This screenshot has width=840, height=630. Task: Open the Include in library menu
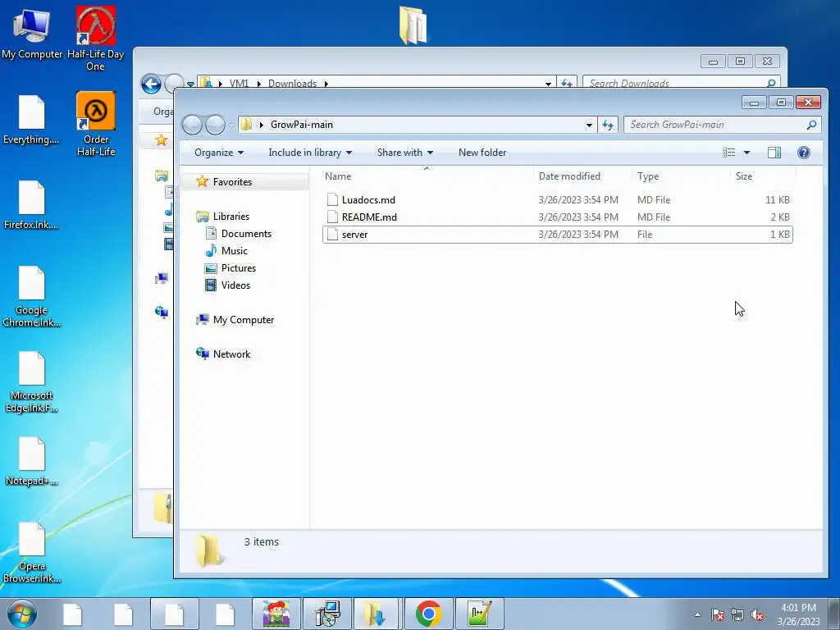pyautogui.click(x=310, y=153)
